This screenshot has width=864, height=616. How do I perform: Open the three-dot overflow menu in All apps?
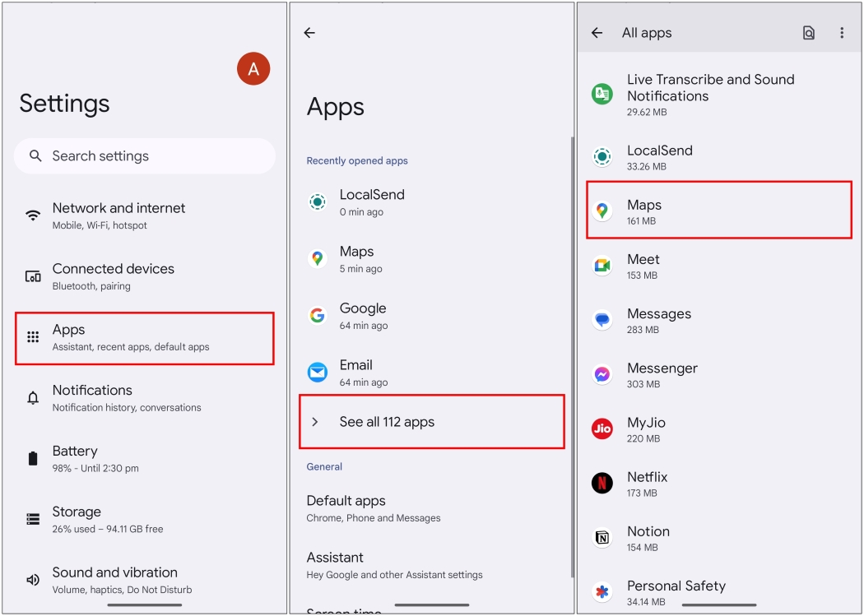click(x=842, y=33)
